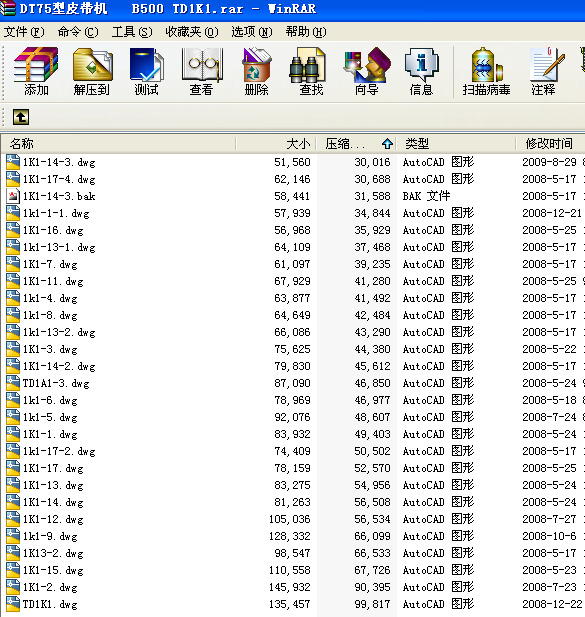Click packed size value 99,817
585x617 pixels.
[x=372, y=604]
